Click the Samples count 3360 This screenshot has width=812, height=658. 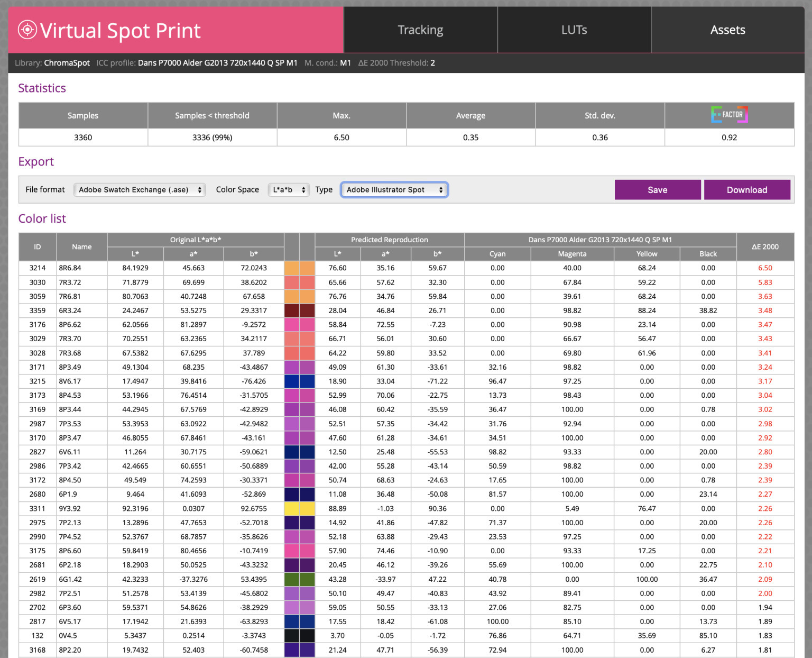tap(83, 138)
